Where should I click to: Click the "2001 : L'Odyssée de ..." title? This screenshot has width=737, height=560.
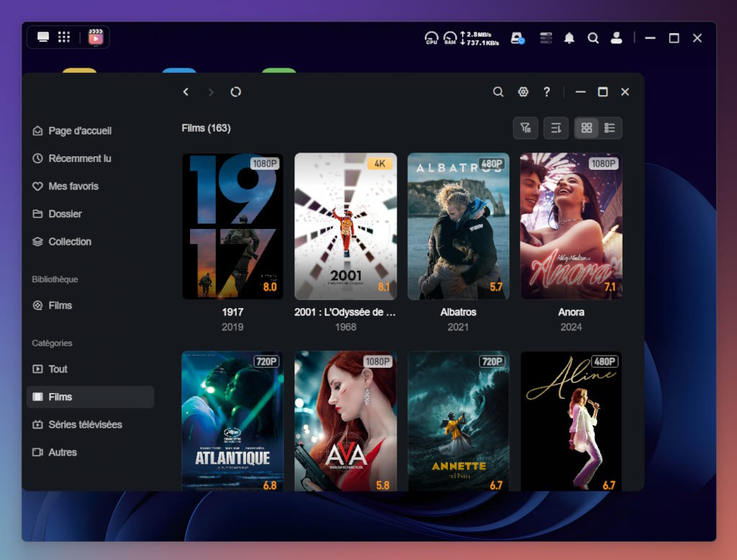coord(345,312)
